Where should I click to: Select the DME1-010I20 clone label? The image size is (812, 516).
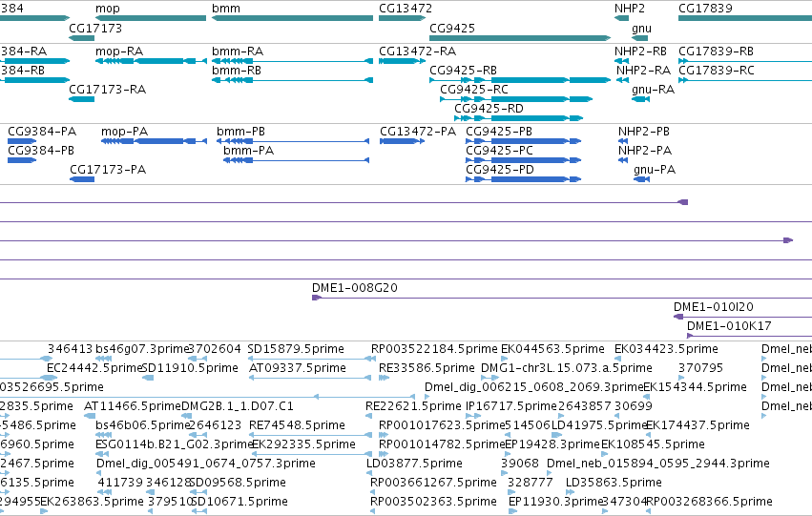coord(713,307)
